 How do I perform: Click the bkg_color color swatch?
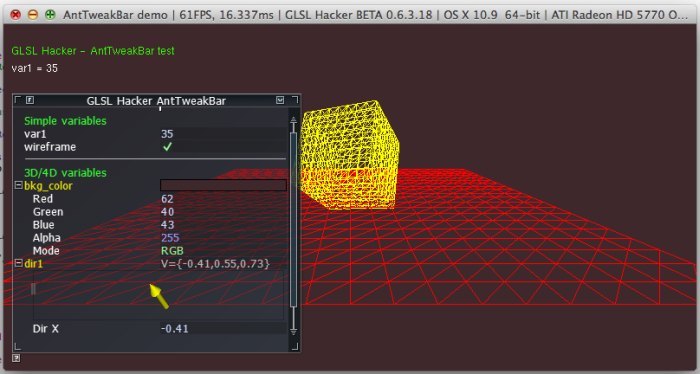(x=223, y=185)
